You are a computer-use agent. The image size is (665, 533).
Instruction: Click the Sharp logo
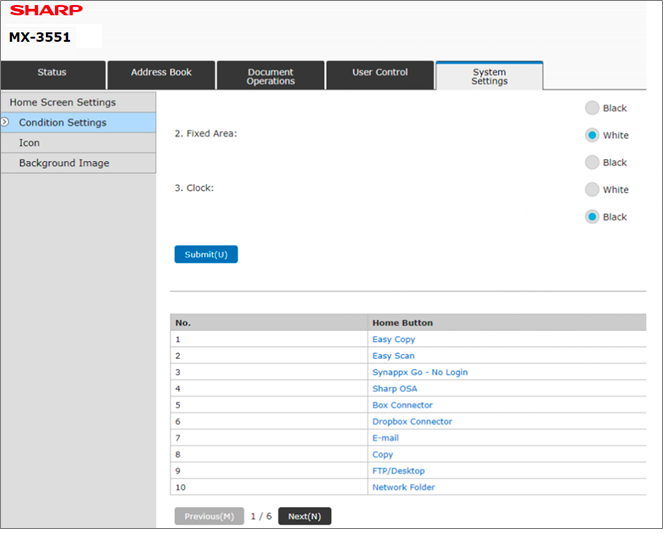pyautogui.click(x=46, y=10)
